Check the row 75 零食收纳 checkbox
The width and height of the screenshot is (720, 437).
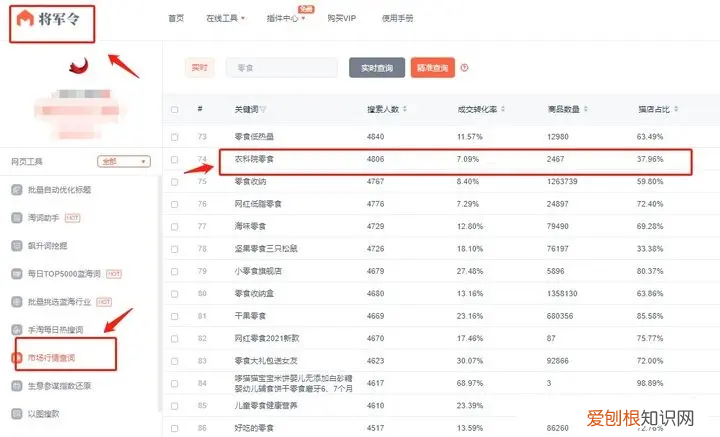[174, 182]
